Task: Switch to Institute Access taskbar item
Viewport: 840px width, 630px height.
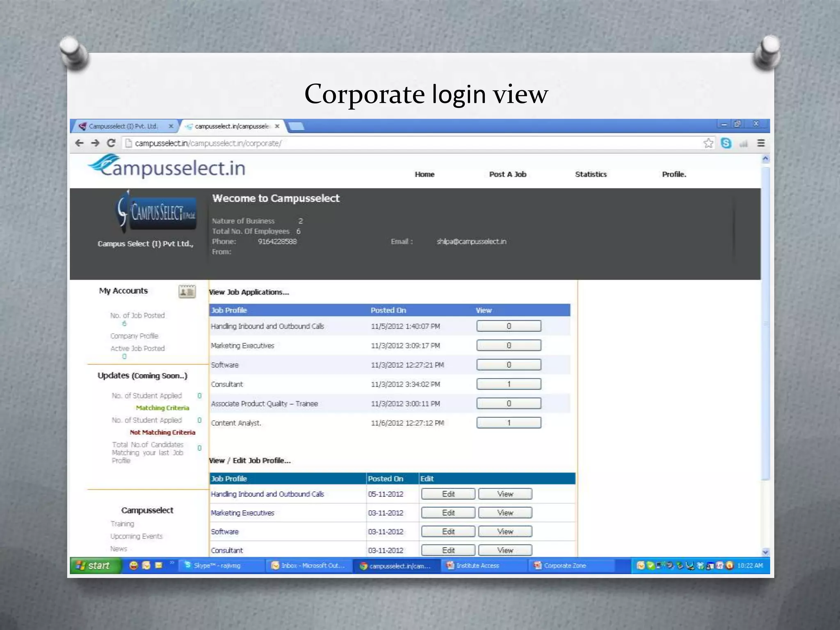Action: (484, 566)
